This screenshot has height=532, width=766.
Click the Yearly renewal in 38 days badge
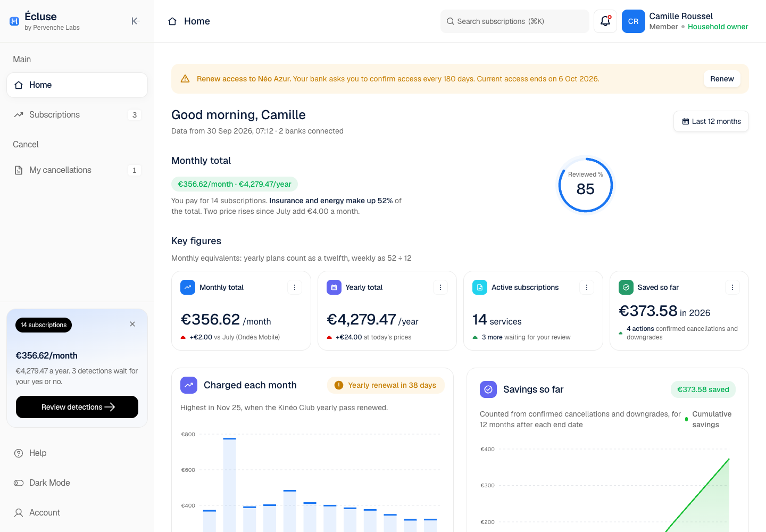[x=386, y=385]
